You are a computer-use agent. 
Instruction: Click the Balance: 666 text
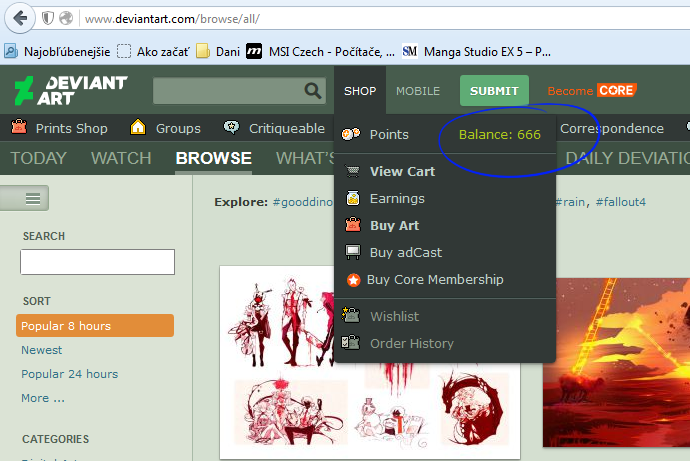point(499,134)
